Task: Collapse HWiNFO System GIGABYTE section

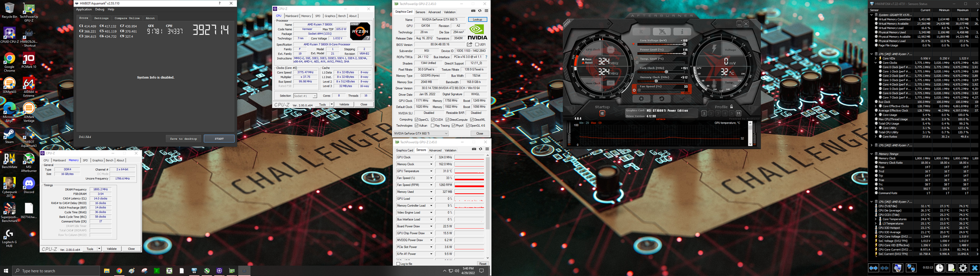Action: click(x=871, y=15)
